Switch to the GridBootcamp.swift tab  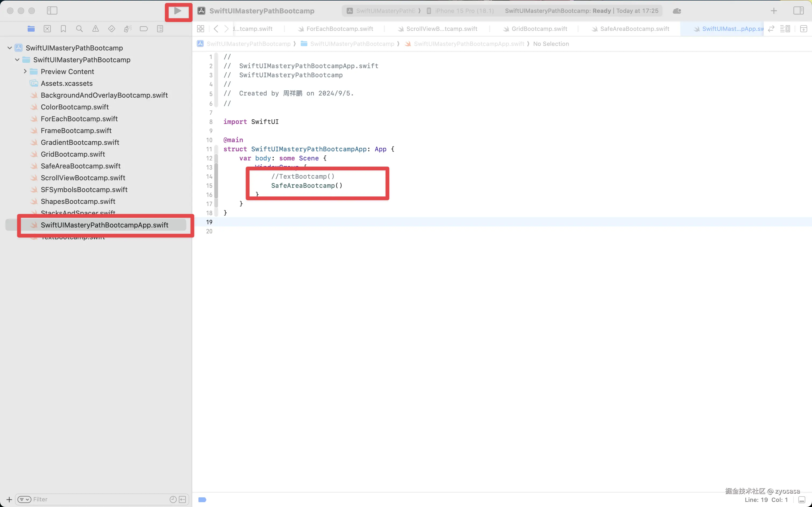(x=539, y=29)
